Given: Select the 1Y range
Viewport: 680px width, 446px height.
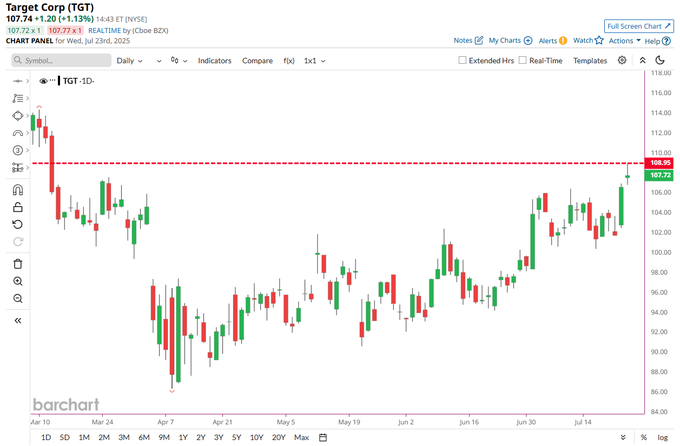Looking at the screenshot, I should (183, 437).
